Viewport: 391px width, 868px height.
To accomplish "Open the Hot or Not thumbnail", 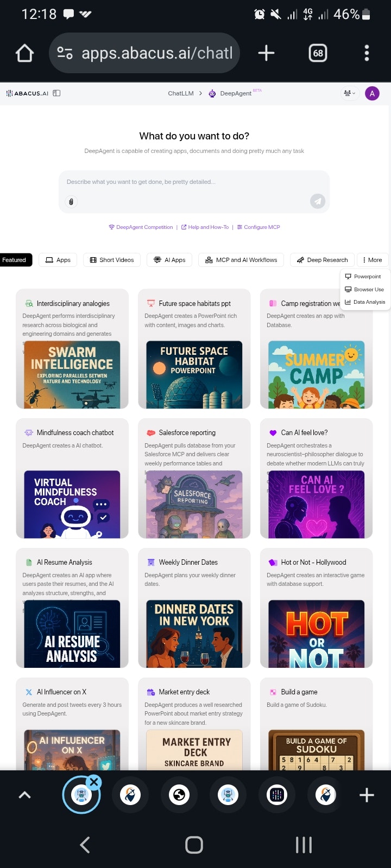I will click(x=317, y=634).
